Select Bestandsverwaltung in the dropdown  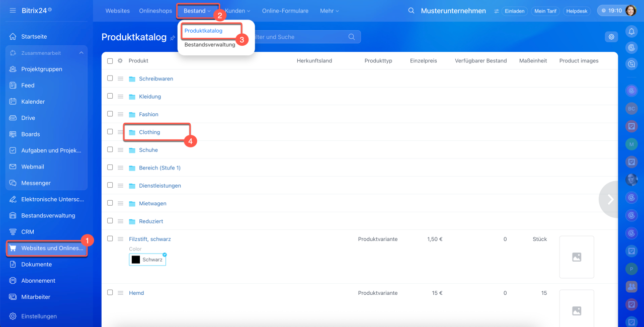[210, 45]
